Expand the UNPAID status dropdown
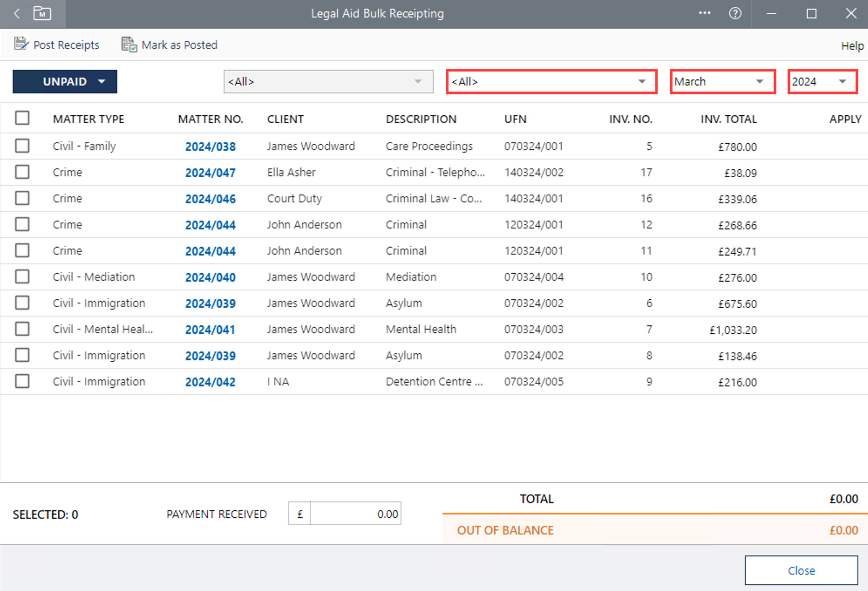Screen dimensions: 868x591 65,81
